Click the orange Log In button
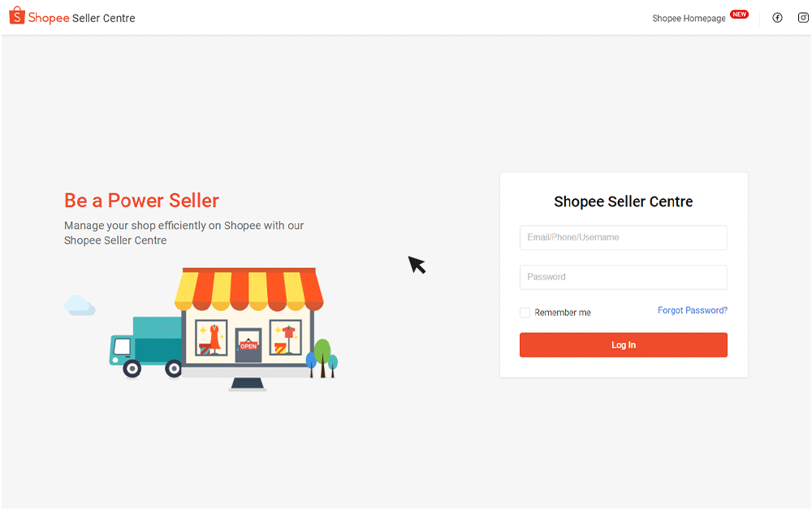The height and width of the screenshot is (511, 812). coord(623,344)
